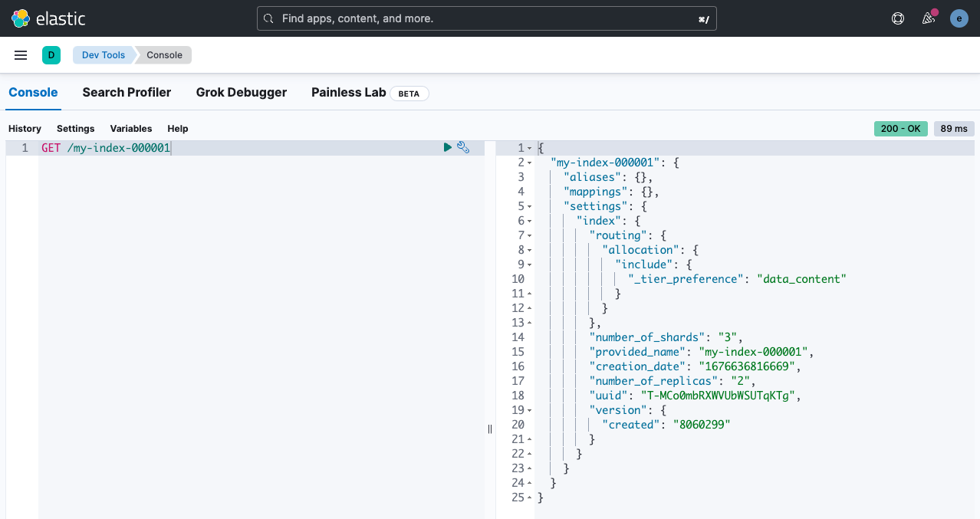Click the 200 - OK status badge

pyautogui.click(x=901, y=129)
